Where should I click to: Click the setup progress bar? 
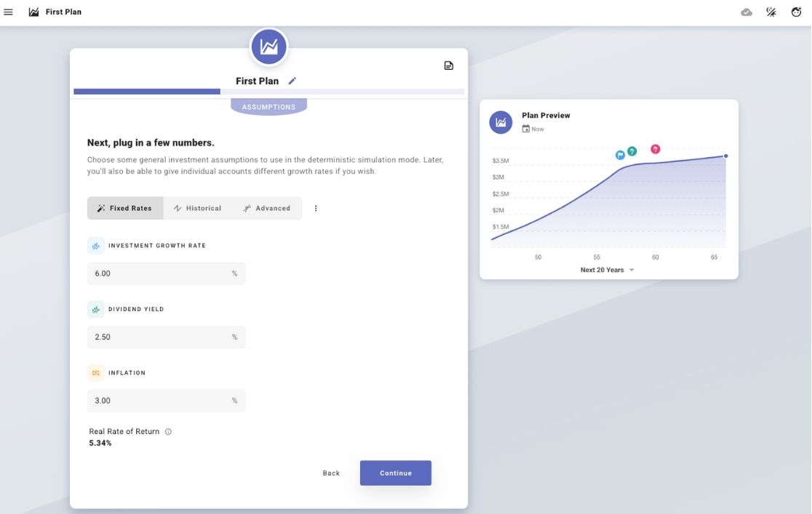(268, 92)
